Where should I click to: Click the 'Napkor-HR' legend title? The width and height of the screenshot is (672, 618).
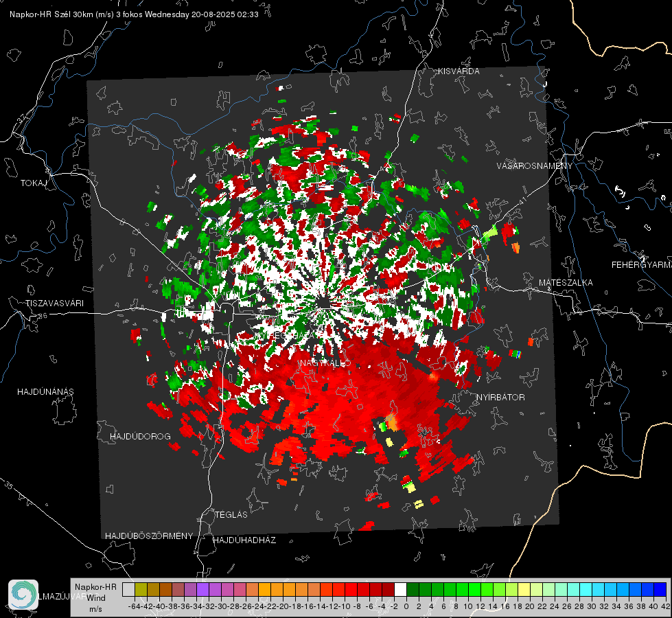point(95,587)
